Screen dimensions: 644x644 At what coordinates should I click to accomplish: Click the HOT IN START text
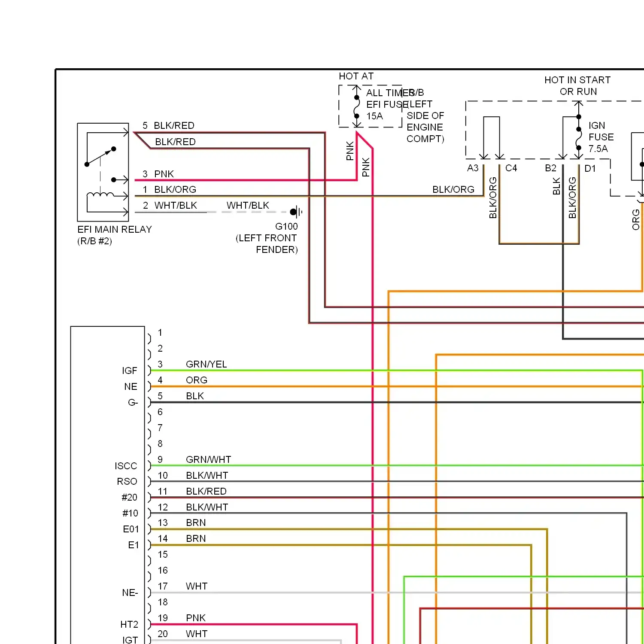[x=577, y=80]
